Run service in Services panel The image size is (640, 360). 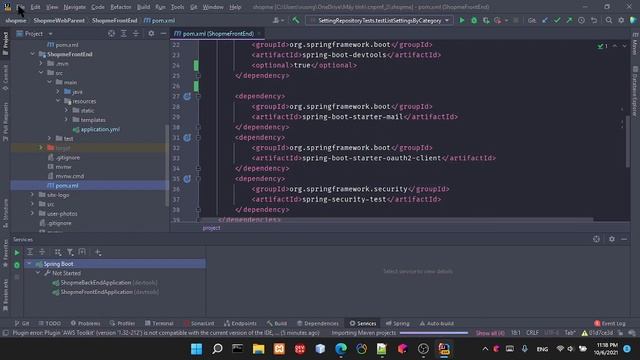[17, 253]
